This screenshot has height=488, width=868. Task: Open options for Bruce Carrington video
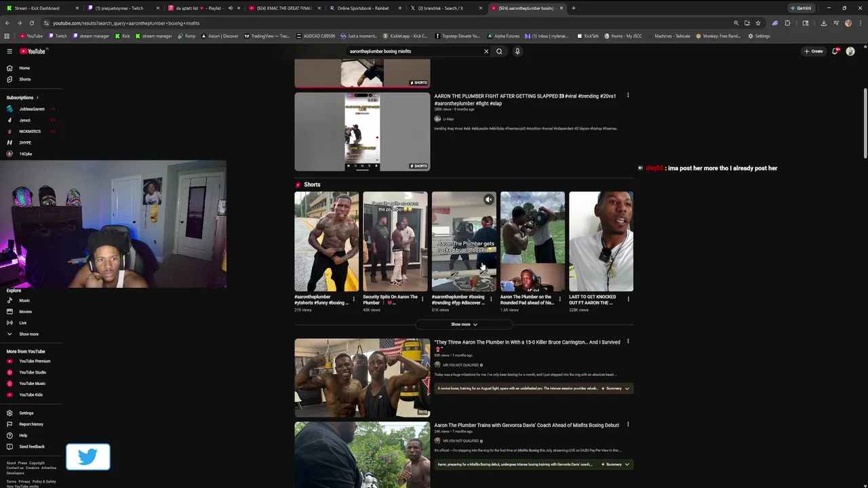628,342
